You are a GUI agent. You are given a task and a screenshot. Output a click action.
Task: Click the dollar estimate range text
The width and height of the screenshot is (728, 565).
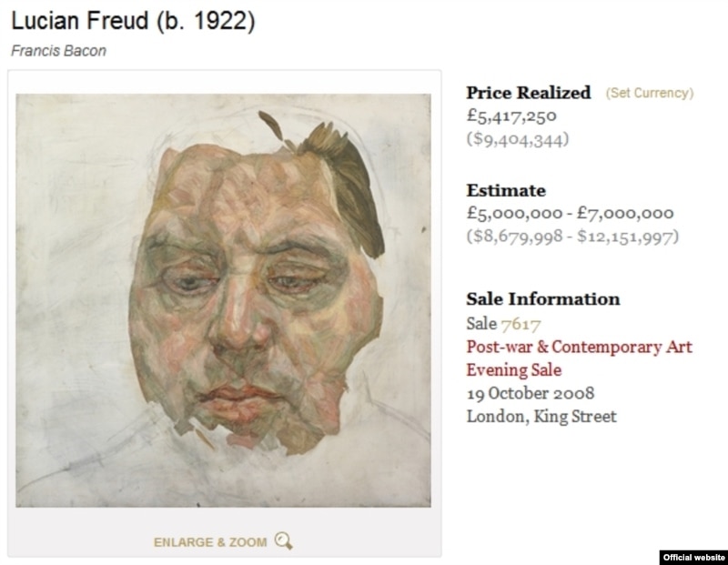tap(573, 237)
